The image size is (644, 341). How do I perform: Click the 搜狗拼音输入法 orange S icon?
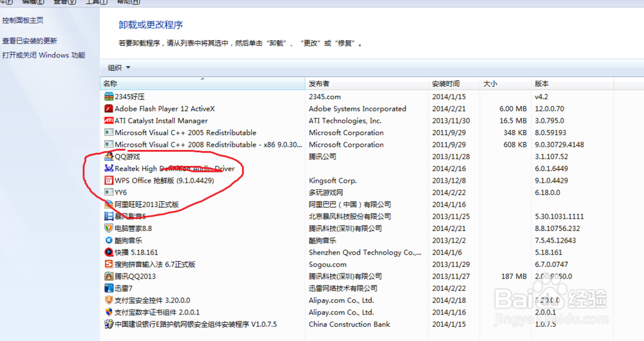tap(108, 264)
